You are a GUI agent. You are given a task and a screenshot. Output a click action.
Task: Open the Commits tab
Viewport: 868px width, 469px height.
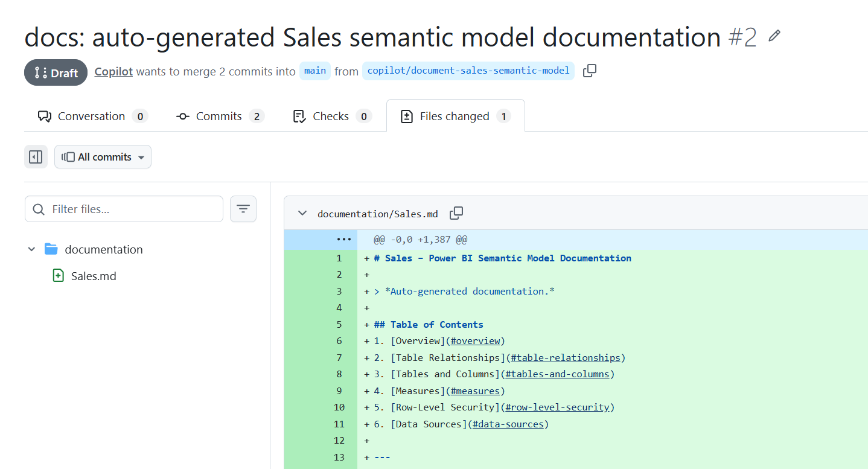(219, 116)
